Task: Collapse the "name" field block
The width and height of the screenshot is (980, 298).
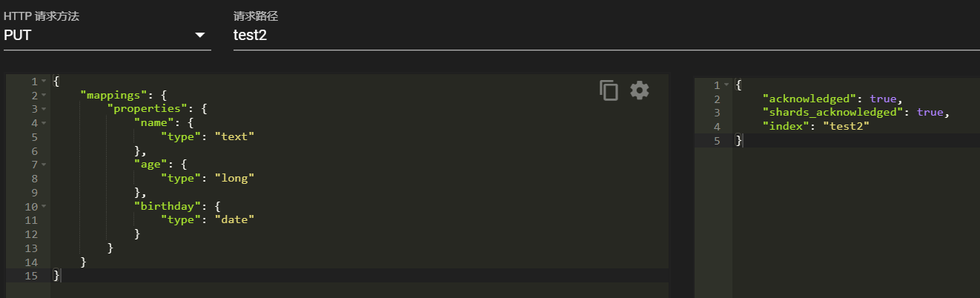Action: tap(44, 123)
